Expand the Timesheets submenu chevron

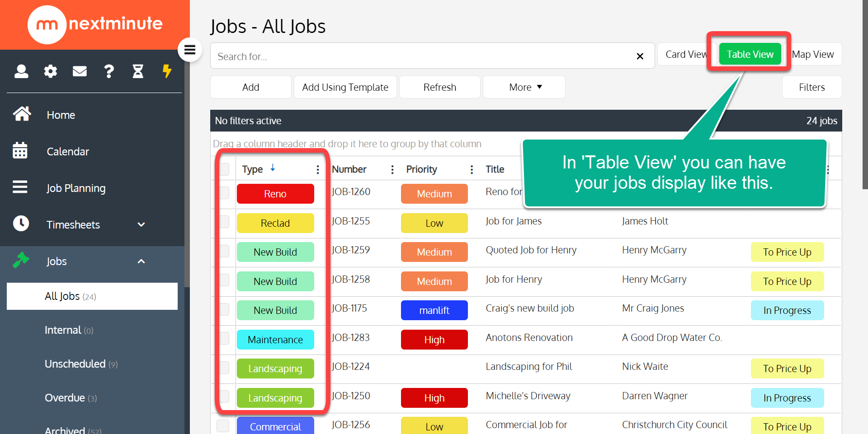[x=141, y=224]
